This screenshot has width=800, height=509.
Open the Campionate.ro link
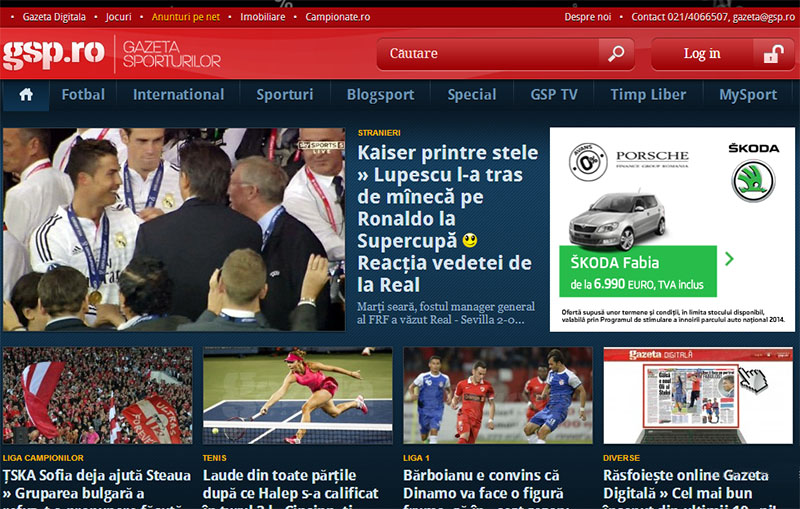(x=338, y=17)
